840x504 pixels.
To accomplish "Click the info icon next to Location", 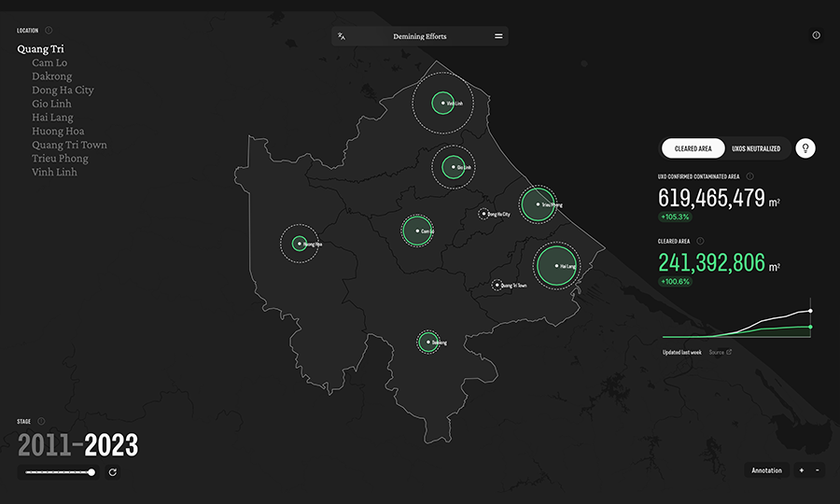I will point(49,31).
